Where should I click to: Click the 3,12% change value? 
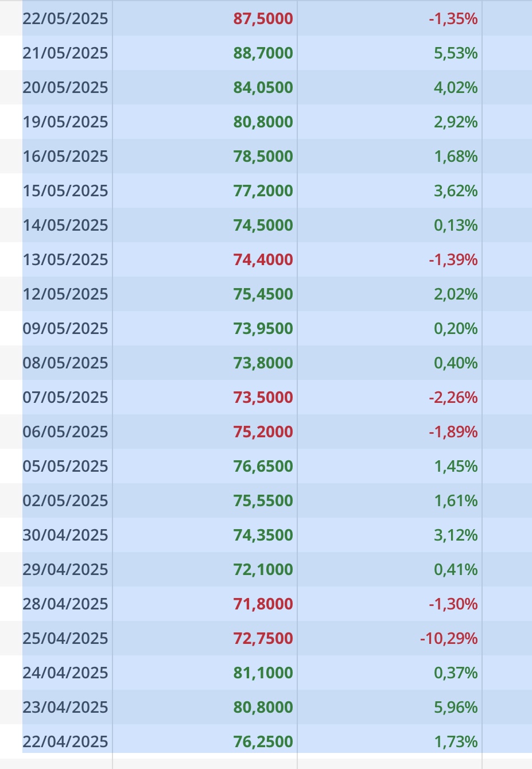pos(456,535)
